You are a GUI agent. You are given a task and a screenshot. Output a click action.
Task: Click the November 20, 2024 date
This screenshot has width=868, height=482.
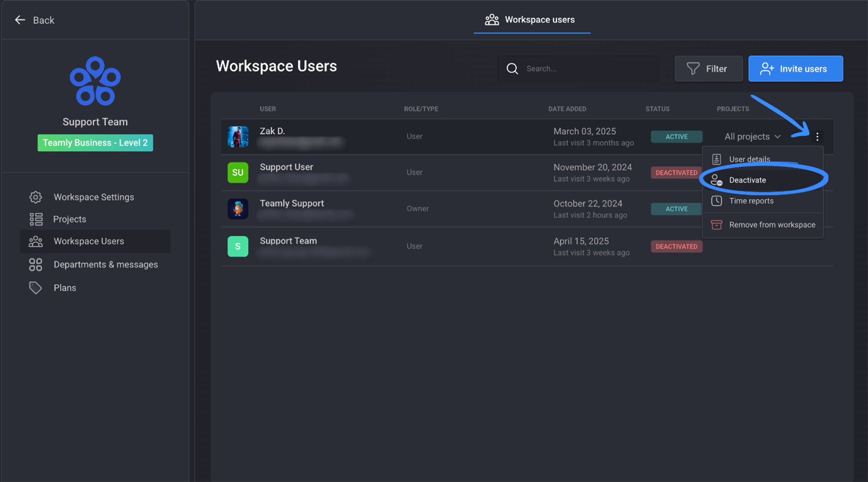coord(592,167)
